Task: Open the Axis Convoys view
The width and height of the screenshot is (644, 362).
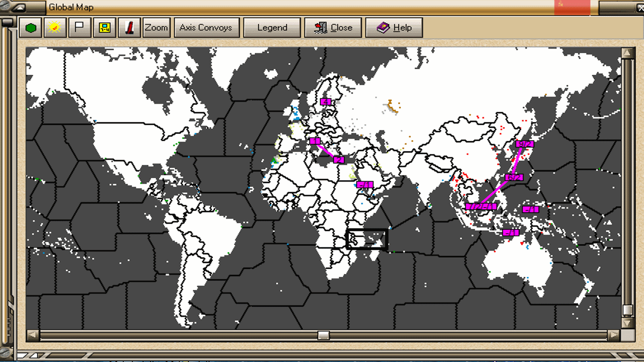Action: coord(206,28)
